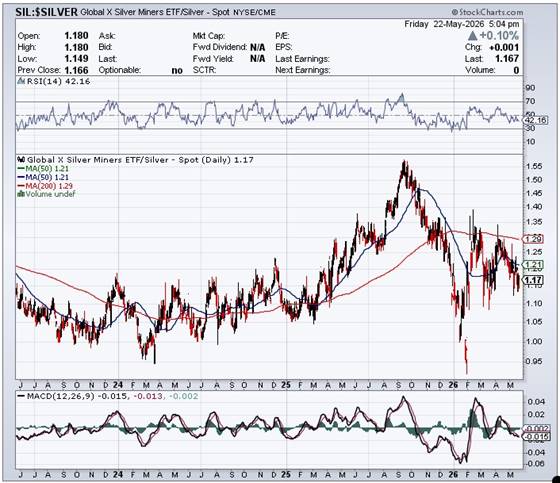The height and width of the screenshot is (483, 560).
Task: Click the 26 year marker under the MACD panel
Action: tap(453, 475)
